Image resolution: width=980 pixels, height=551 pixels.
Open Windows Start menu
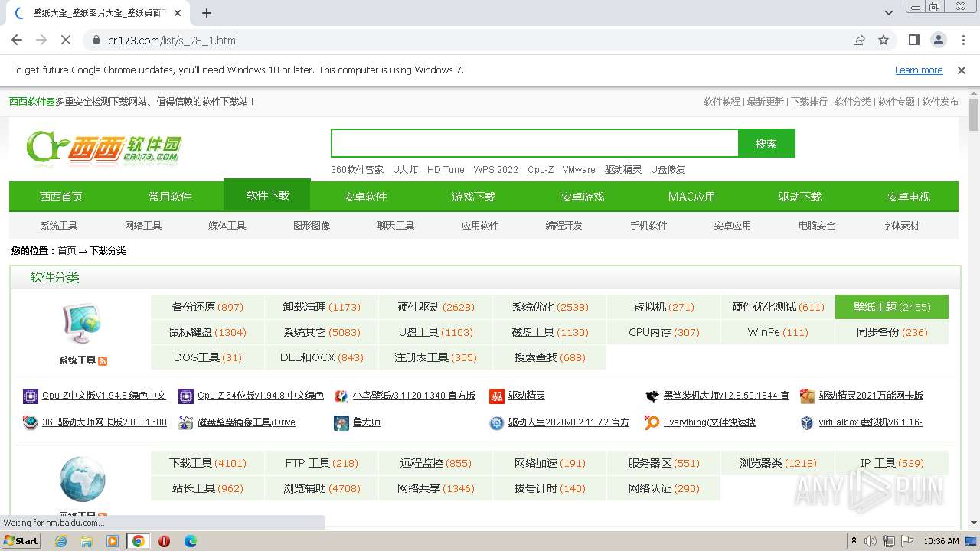coord(21,541)
